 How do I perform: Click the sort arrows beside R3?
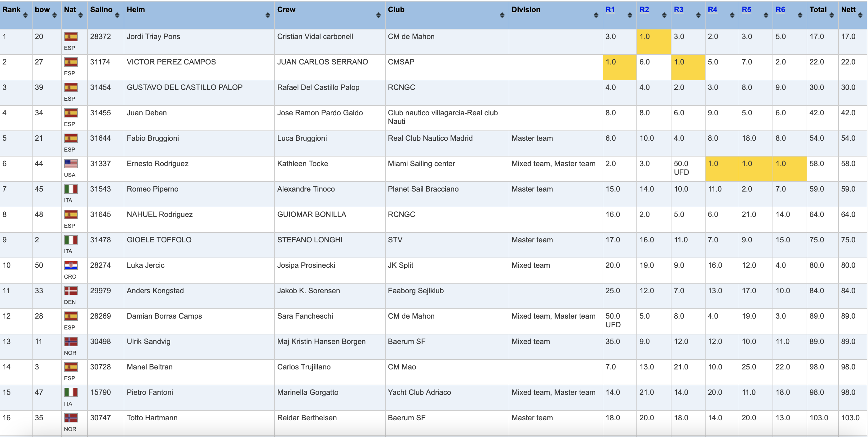tap(698, 15)
